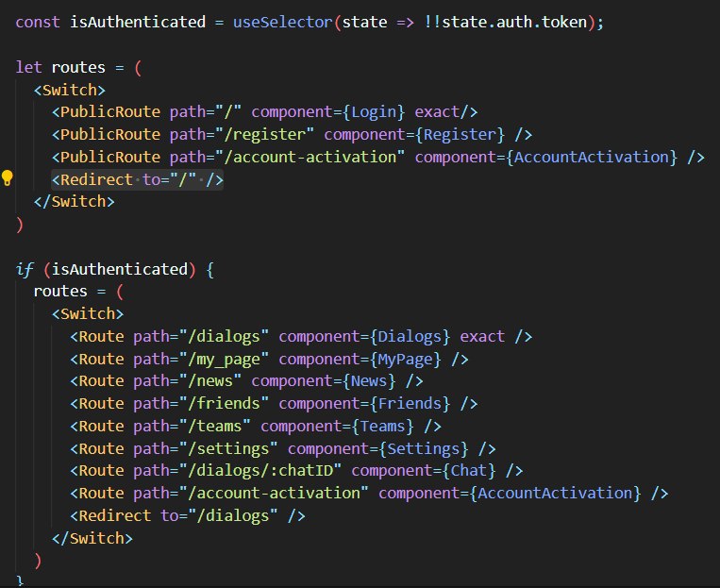Click the first opening <Switch> tag
The image size is (720, 588).
click(x=69, y=90)
